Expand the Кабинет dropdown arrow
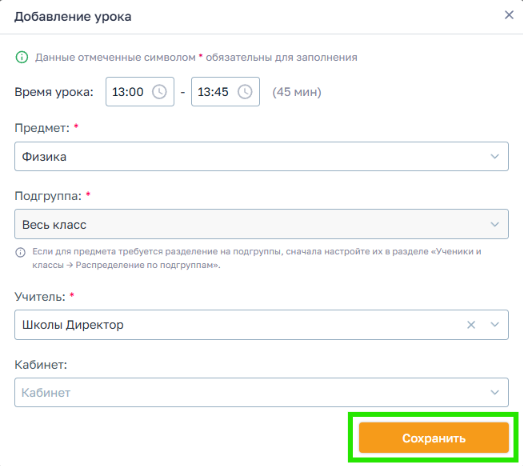Screen dimensions: 523x466 click(x=495, y=392)
